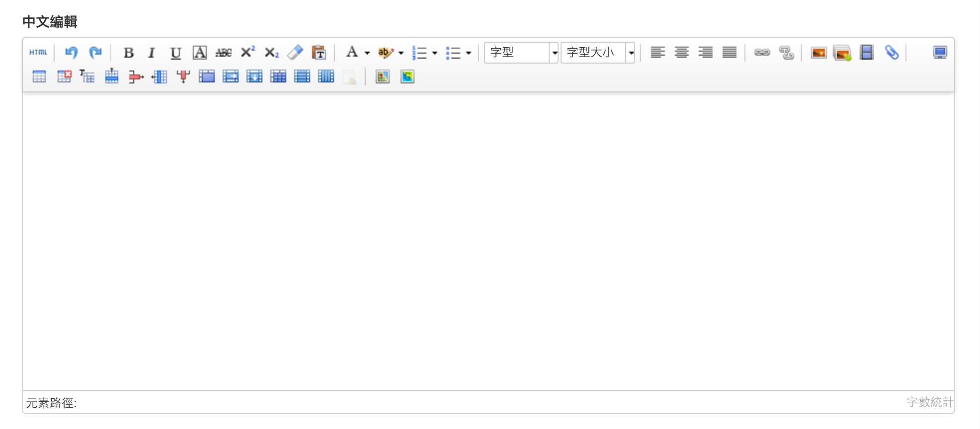Image resolution: width=980 pixels, height=429 pixels.
Task: Center align the text
Action: pyautogui.click(x=681, y=52)
